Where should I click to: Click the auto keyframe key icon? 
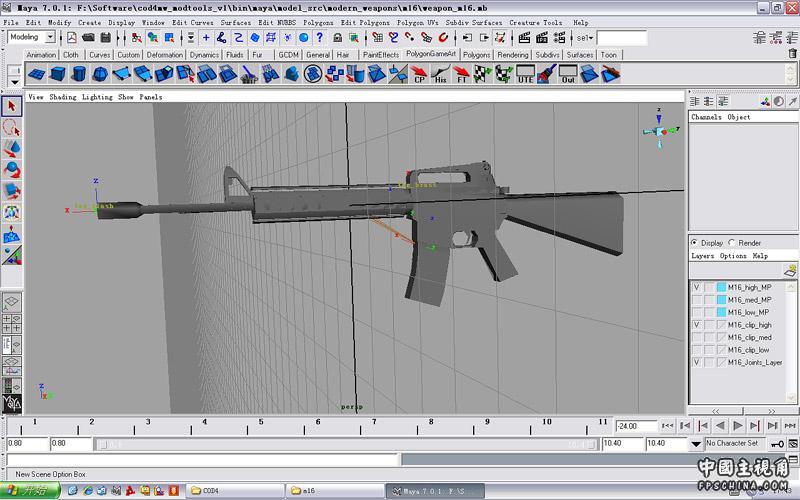point(777,444)
